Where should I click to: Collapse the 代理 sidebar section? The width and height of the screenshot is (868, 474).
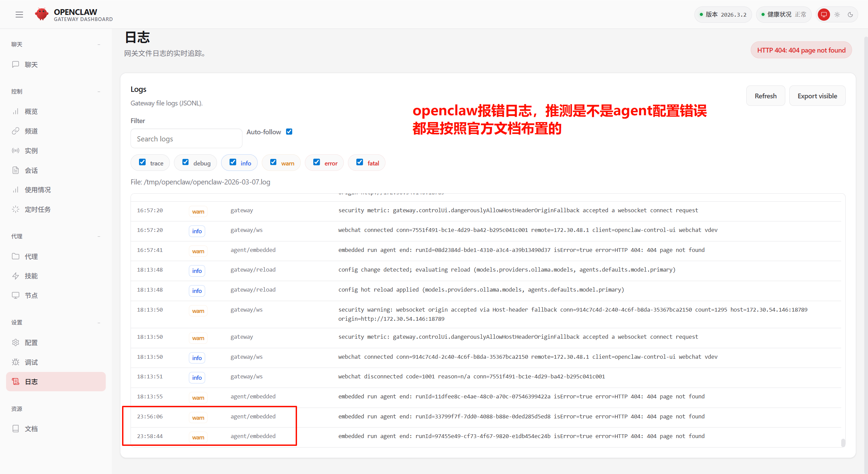99,236
